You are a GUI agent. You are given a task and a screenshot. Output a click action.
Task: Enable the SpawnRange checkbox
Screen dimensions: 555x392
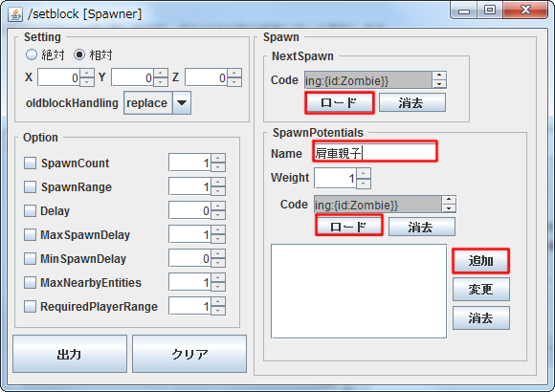tap(30, 186)
